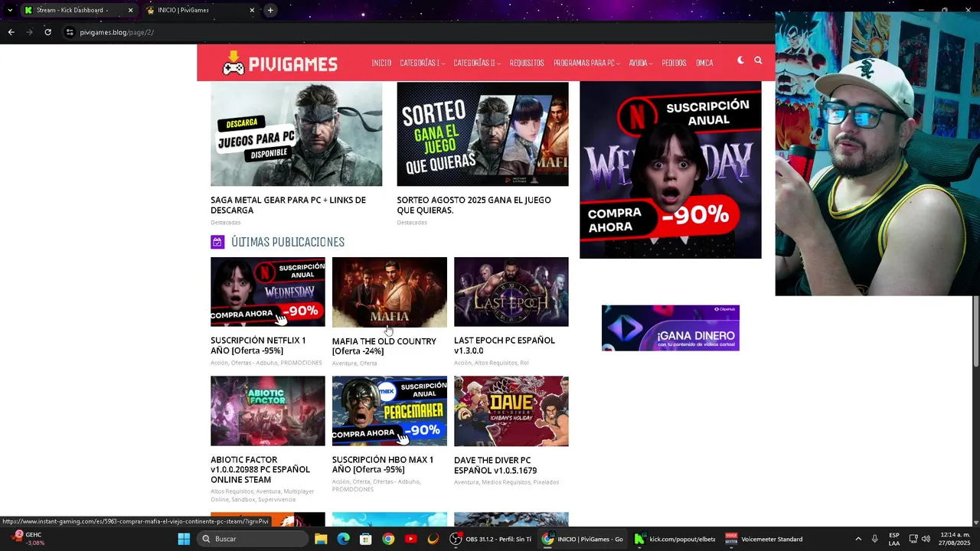This screenshot has height=551, width=980.
Task: Open Suscripción Netflix 1 Año post thumbnail
Action: (x=268, y=292)
